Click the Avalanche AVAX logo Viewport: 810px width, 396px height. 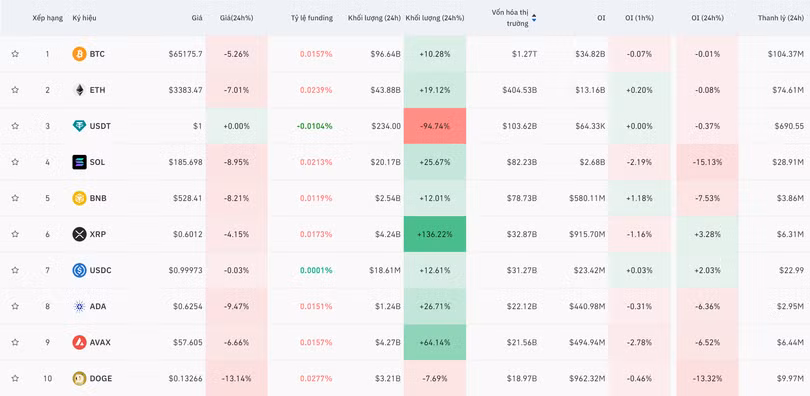79,342
